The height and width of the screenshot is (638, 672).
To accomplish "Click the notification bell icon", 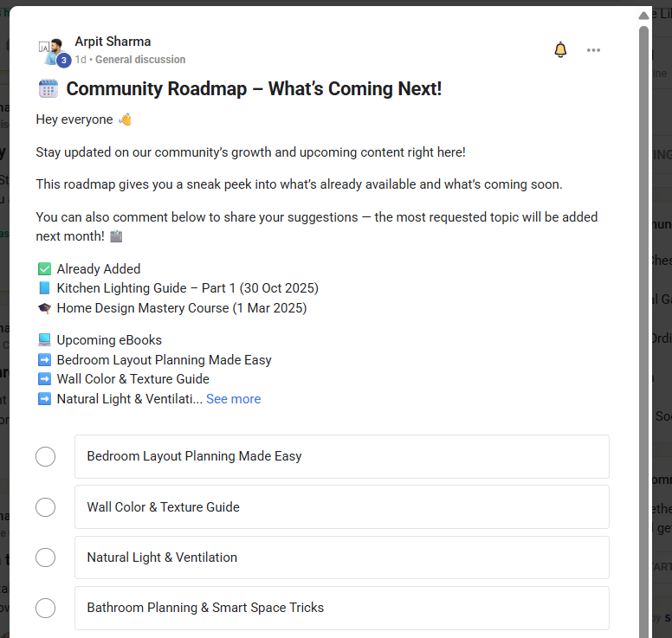I will [x=560, y=50].
